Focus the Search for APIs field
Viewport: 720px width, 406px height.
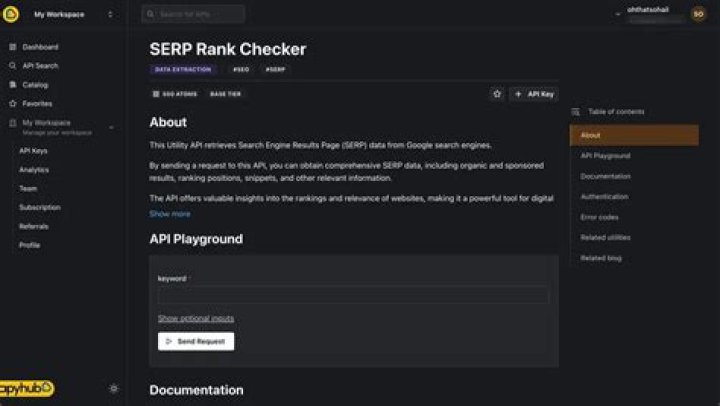[193, 14]
